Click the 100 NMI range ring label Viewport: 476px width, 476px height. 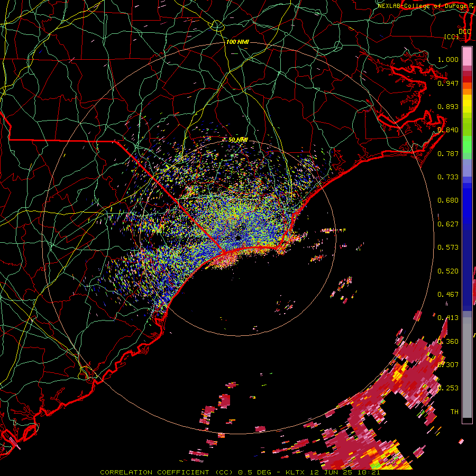click(x=237, y=42)
